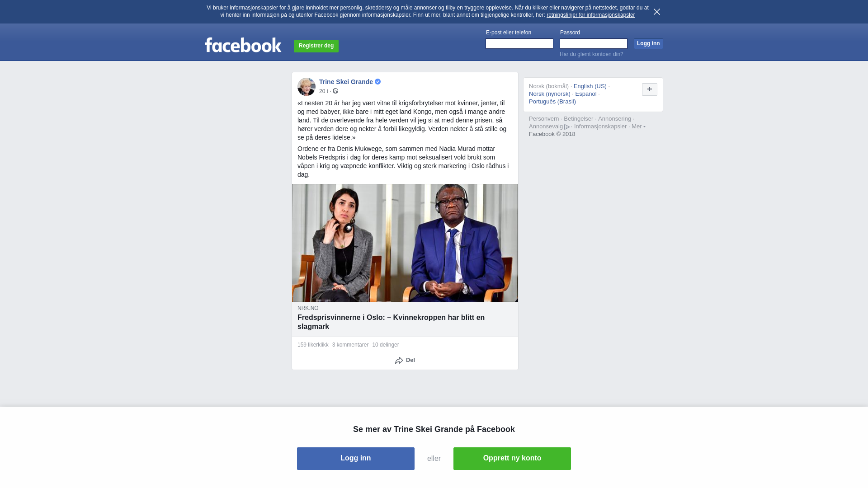Click the Annonsevalg AdChoices icon
The height and width of the screenshot is (488, 868).
pyautogui.click(x=567, y=127)
